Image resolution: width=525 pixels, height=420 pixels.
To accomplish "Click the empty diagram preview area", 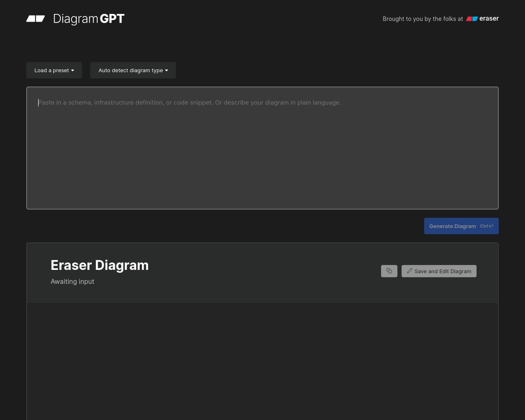I will tap(262, 361).
